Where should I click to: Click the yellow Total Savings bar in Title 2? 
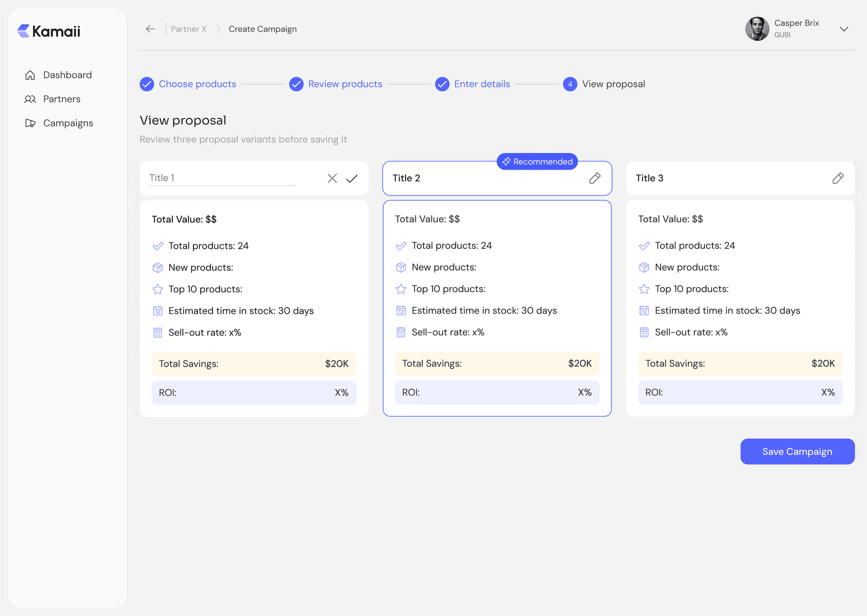[497, 363]
